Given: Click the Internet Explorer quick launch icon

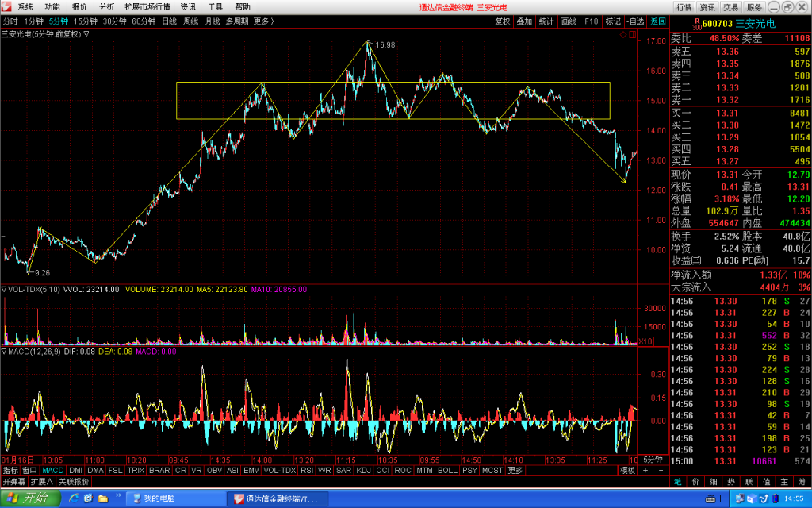Looking at the screenshot, I should (x=74, y=498).
